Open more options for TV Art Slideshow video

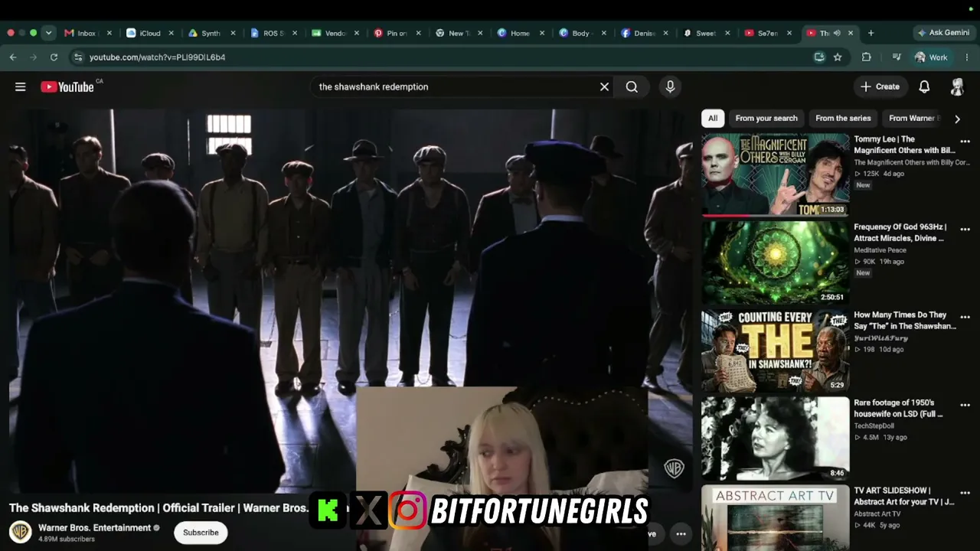[x=965, y=493]
